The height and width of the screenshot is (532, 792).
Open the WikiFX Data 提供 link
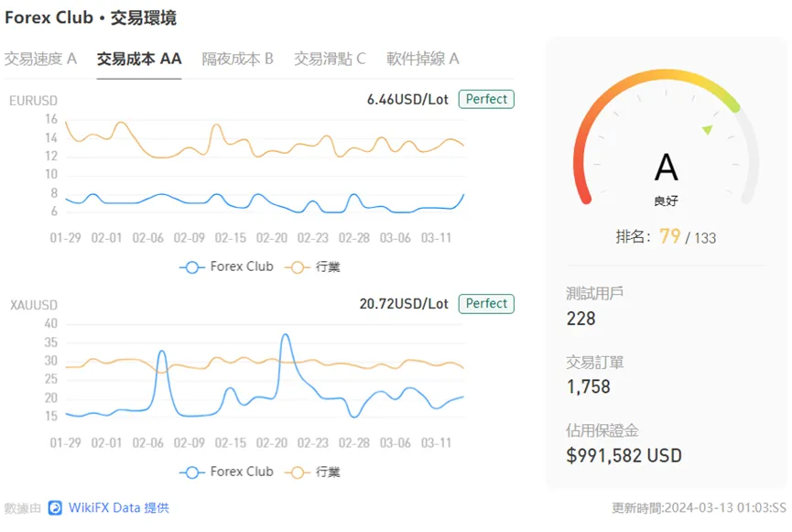pyautogui.click(x=119, y=508)
